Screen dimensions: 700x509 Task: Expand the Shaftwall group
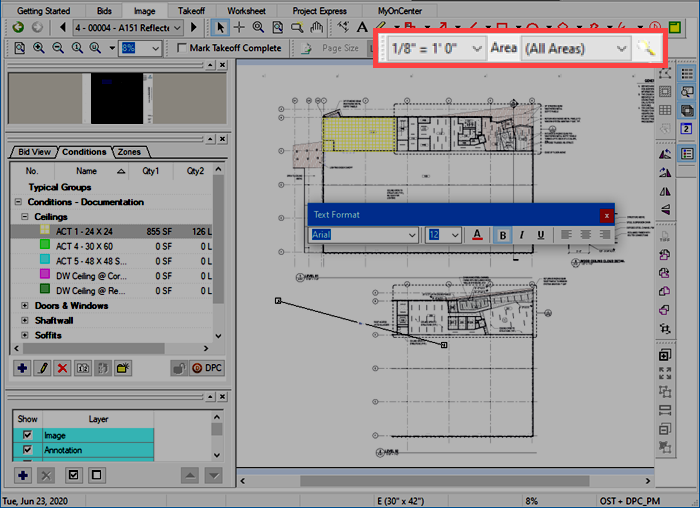point(25,321)
